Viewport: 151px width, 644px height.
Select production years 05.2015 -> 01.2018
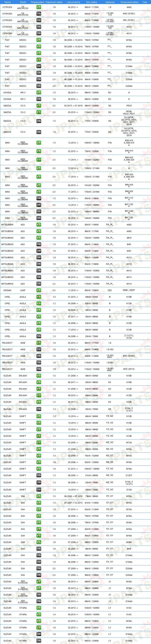click(73, 106)
